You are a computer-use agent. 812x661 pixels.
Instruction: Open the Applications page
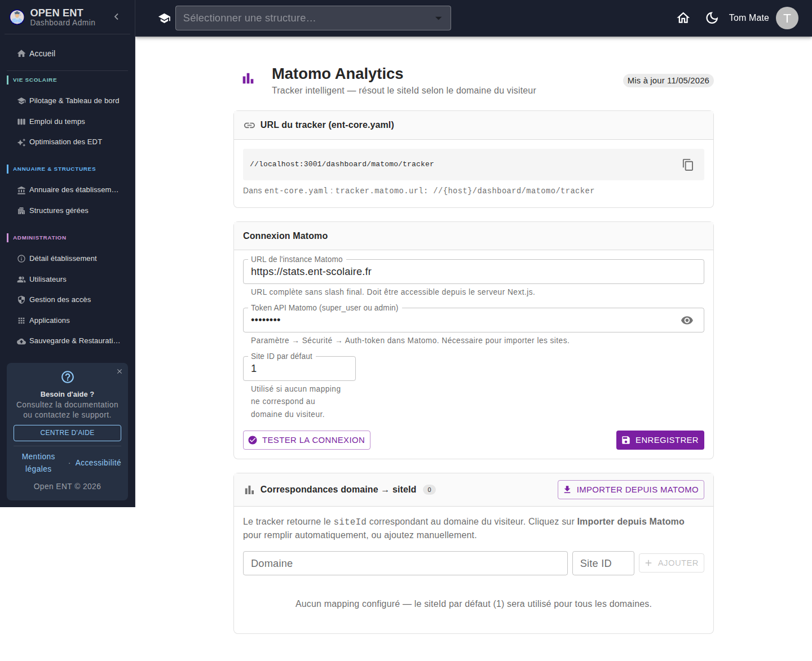[x=68, y=321]
